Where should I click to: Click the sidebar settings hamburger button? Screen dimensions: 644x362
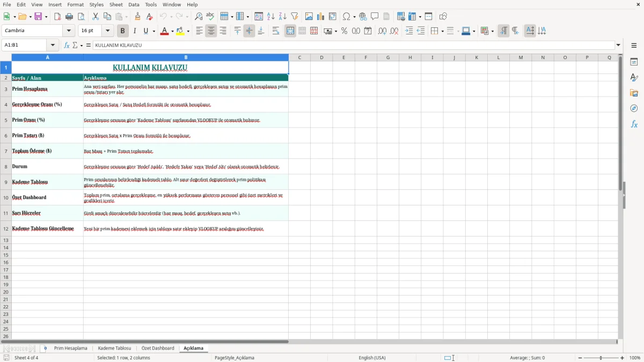(634, 46)
